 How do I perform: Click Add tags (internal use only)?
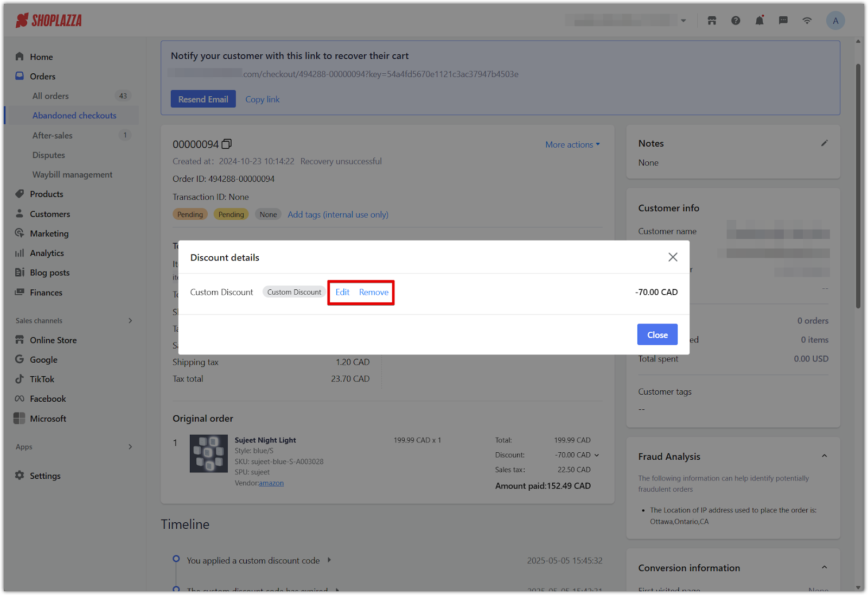click(338, 215)
